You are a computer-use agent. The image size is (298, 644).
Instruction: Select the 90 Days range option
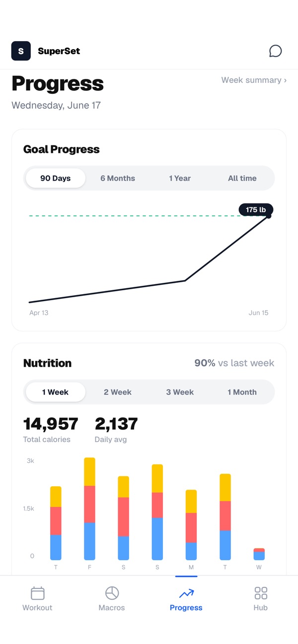[56, 178]
